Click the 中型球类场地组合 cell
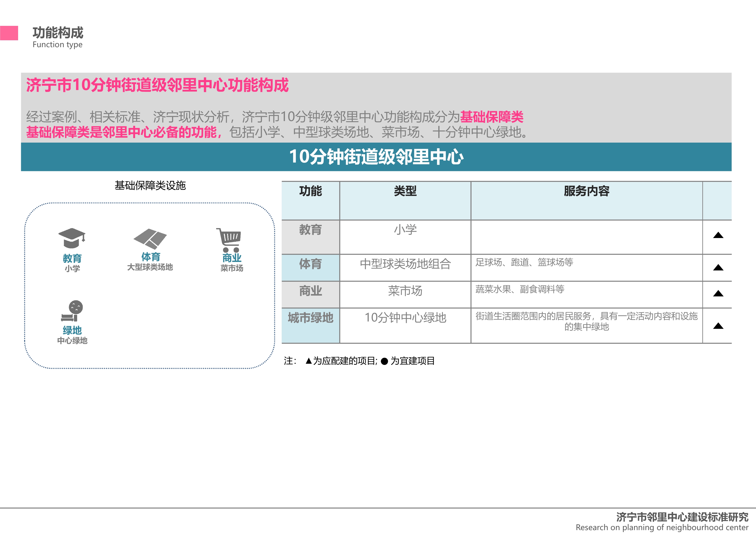 click(405, 268)
